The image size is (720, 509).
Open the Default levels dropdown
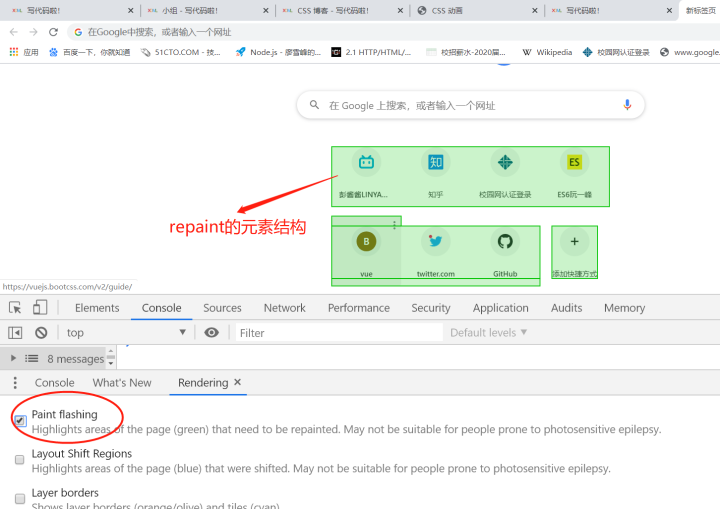[488, 333]
